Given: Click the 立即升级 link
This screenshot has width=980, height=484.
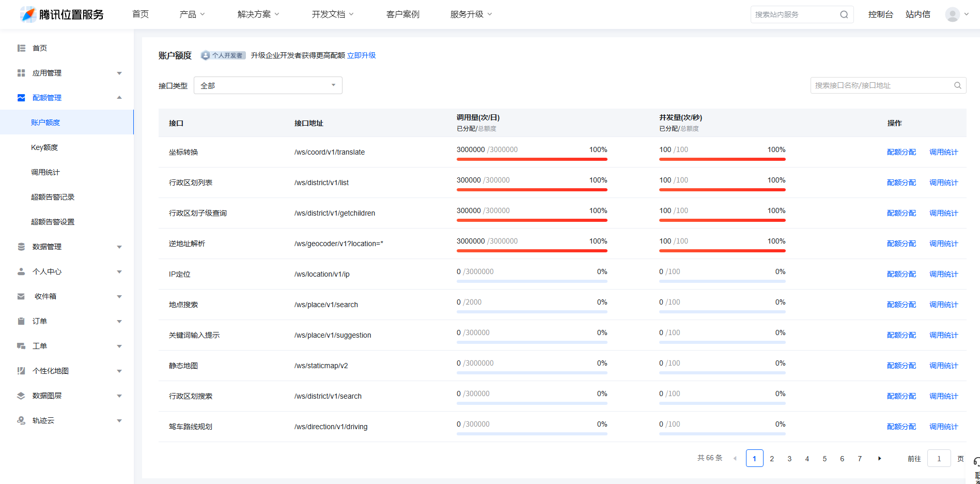Looking at the screenshot, I should tap(361, 55).
